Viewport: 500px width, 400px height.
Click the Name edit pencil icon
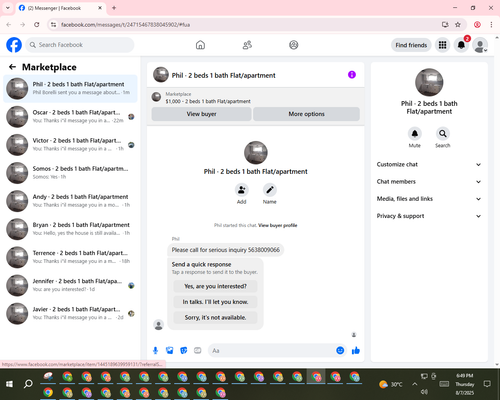pyautogui.click(x=270, y=190)
